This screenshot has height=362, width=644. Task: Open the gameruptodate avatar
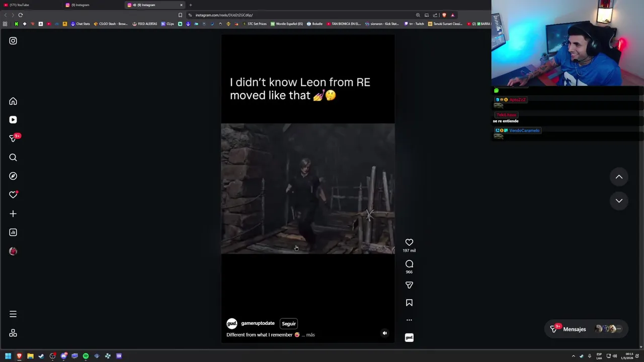pyautogui.click(x=231, y=323)
